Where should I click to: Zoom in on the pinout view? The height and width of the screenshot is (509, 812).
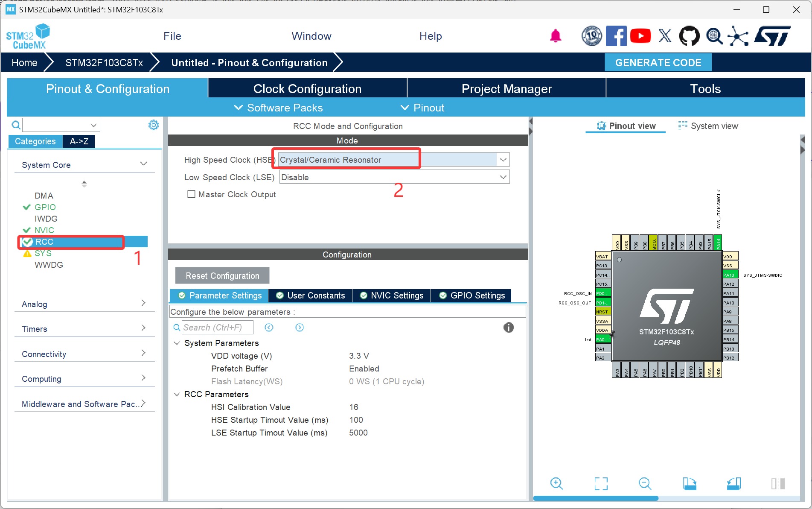[x=556, y=483]
